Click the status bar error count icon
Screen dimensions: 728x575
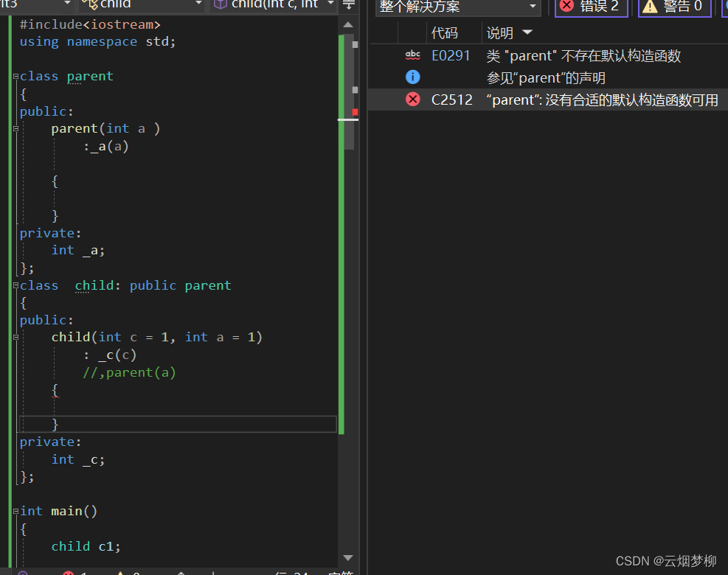point(69,573)
